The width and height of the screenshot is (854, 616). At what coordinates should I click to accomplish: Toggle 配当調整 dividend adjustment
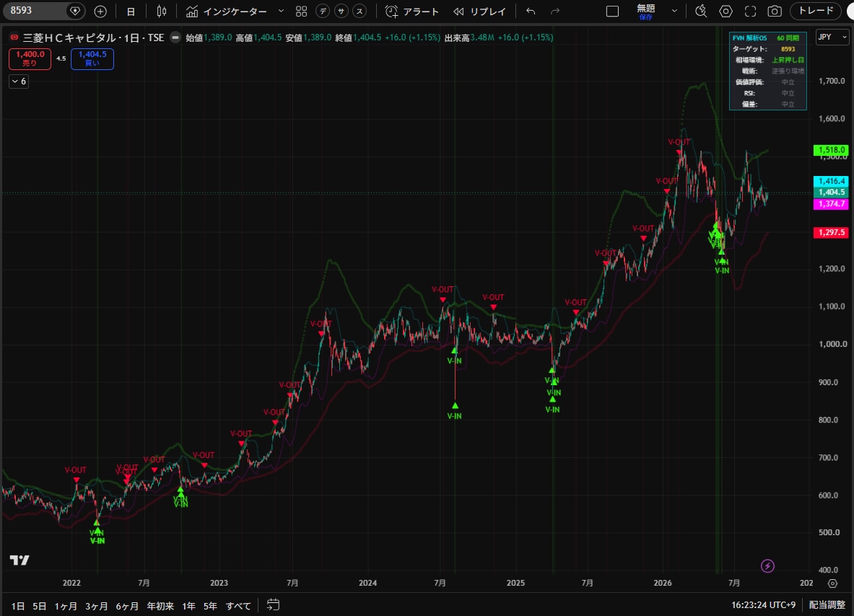(827, 605)
